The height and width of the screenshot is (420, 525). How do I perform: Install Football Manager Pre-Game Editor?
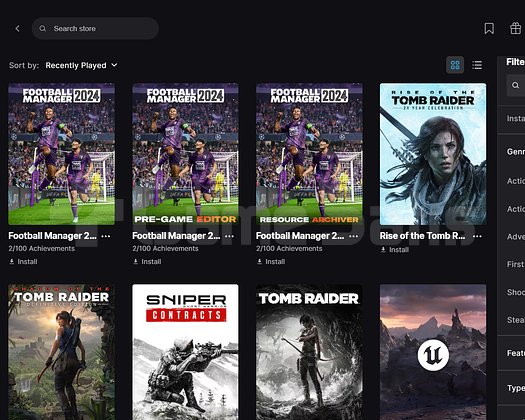147,262
